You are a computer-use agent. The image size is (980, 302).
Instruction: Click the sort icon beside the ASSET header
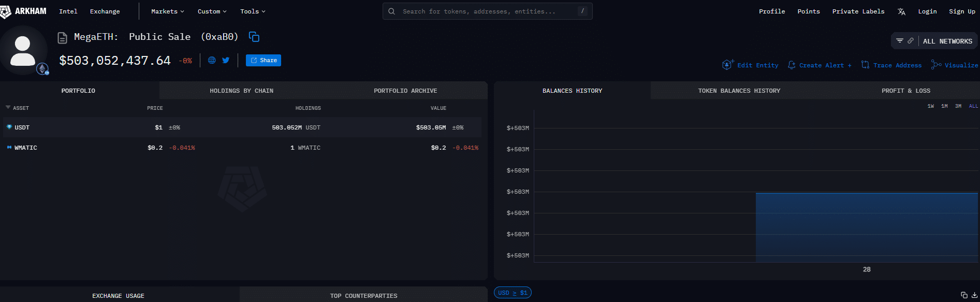tap(8, 108)
